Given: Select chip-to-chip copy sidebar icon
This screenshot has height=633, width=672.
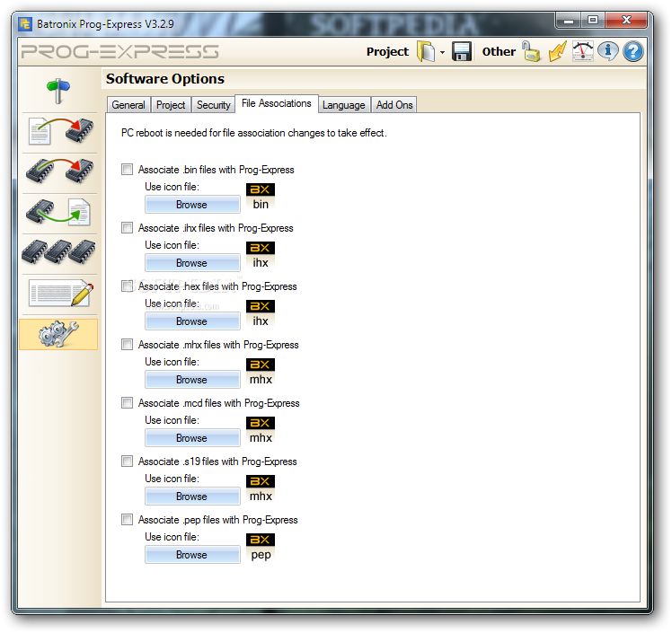Looking at the screenshot, I should click(59, 171).
